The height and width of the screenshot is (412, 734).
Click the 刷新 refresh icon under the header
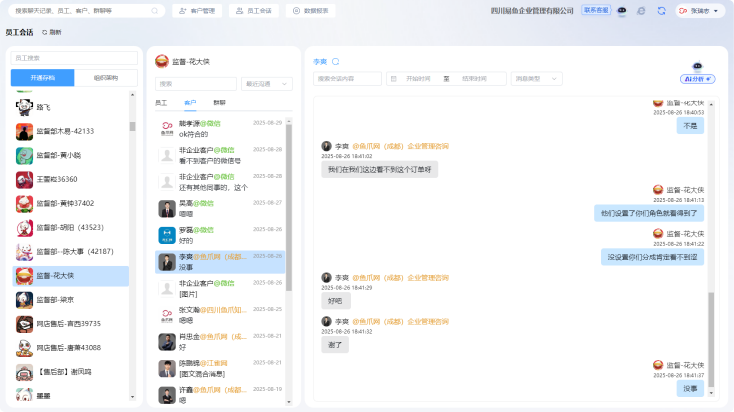[51, 32]
